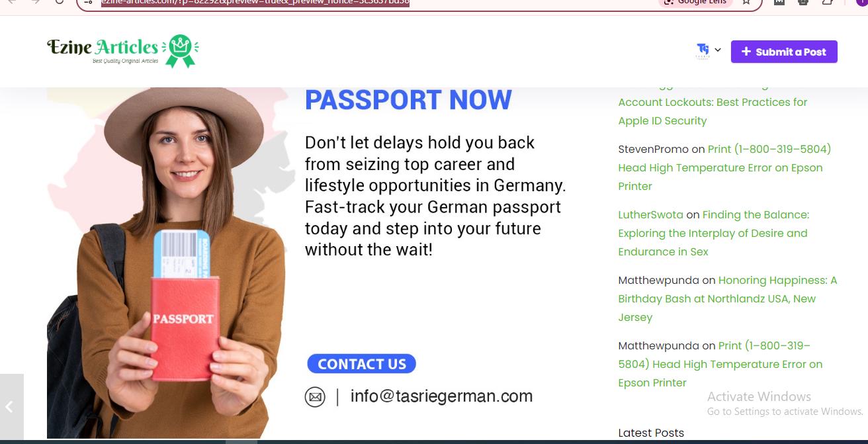Screen dimensions: 868x444
Task: Open the Ezine Articles logo homepage
Action: coord(123,51)
